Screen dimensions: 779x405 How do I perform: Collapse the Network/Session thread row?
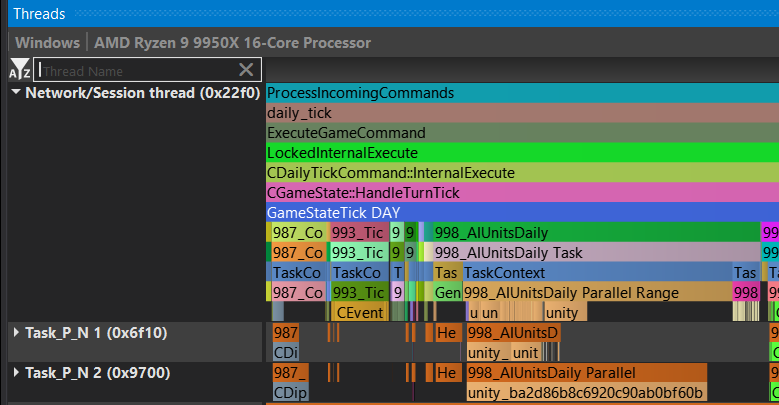pyautogui.click(x=16, y=92)
